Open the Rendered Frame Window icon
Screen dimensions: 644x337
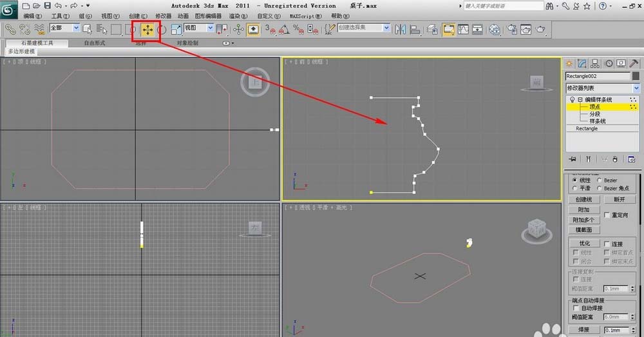[x=526, y=29]
